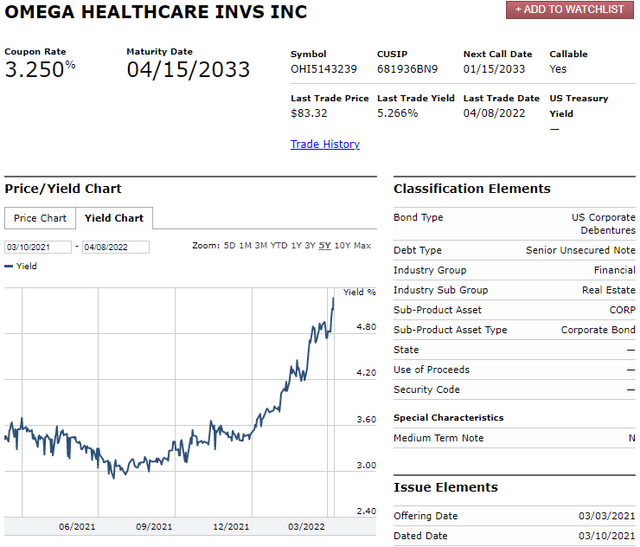Set chart zoom to 5Y
The height and width of the screenshot is (547, 640).
coord(324,246)
